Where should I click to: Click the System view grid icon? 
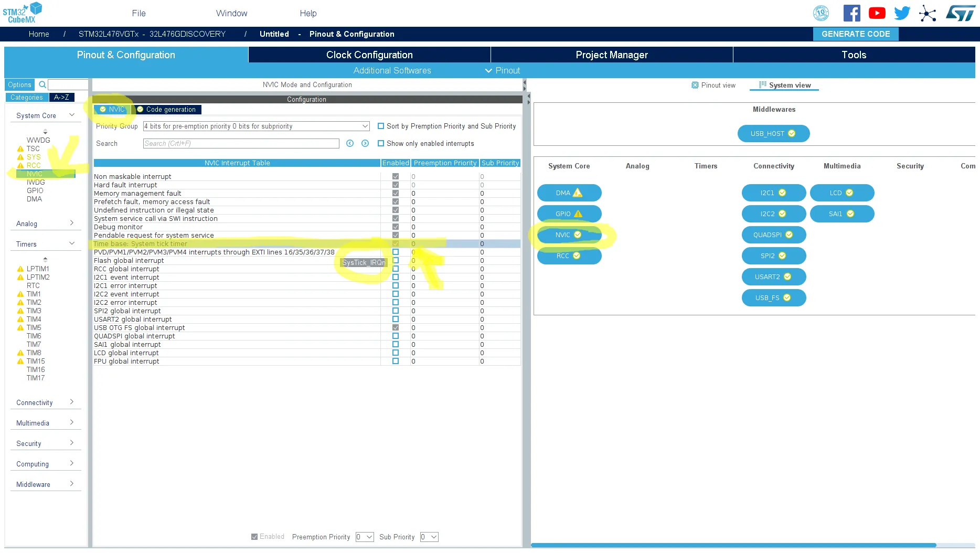[x=762, y=84]
